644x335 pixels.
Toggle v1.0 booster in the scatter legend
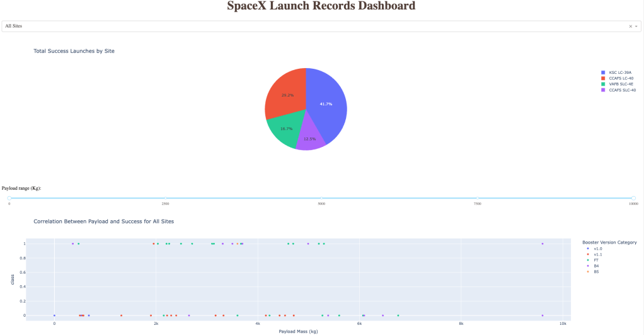597,249
